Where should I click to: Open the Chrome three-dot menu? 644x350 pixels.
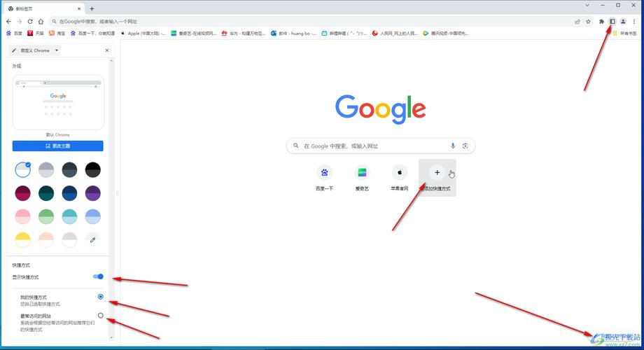coord(634,22)
